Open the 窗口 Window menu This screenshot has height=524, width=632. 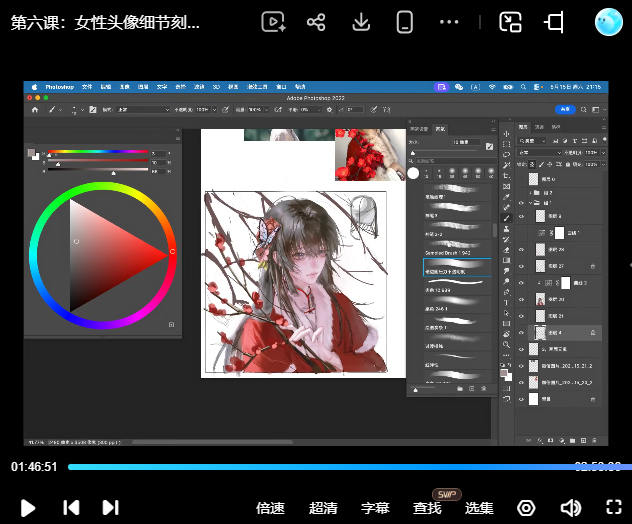[x=281, y=87]
